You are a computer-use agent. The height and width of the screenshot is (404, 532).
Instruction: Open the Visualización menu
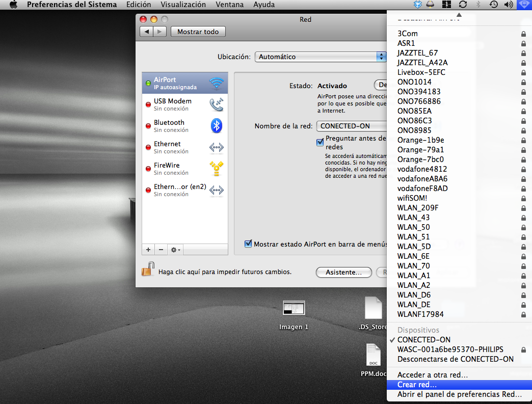183,5
